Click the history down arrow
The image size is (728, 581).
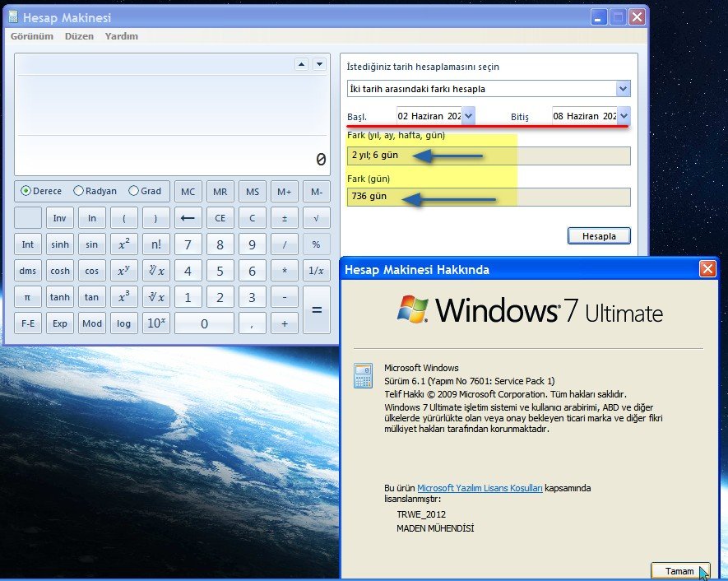pos(319,64)
